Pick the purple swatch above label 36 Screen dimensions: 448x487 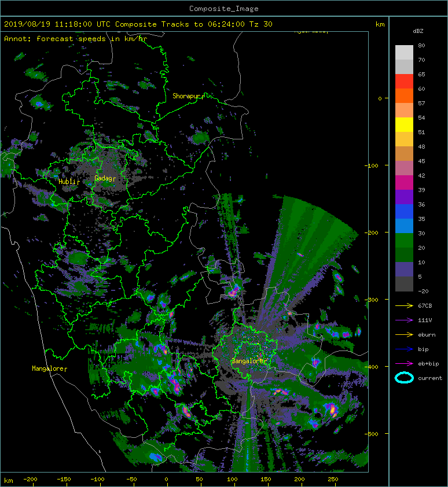coord(404,197)
